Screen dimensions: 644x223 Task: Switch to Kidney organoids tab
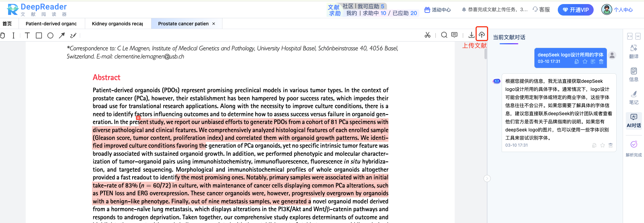pos(117,24)
